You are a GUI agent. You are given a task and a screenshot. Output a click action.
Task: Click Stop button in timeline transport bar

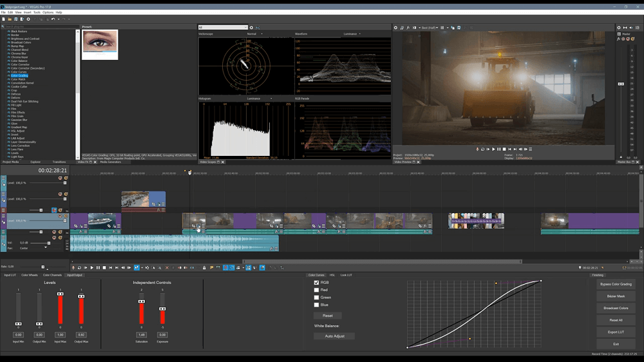tap(104, 267)
